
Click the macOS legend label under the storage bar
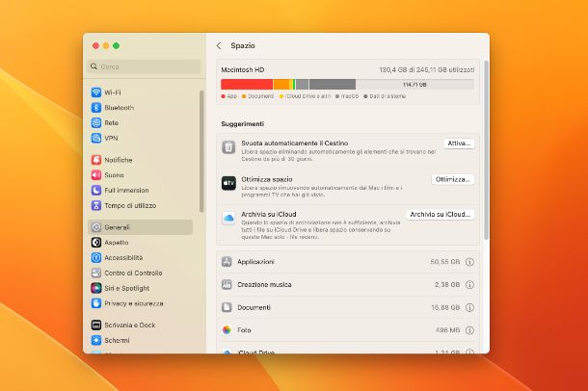pos(350,96)
